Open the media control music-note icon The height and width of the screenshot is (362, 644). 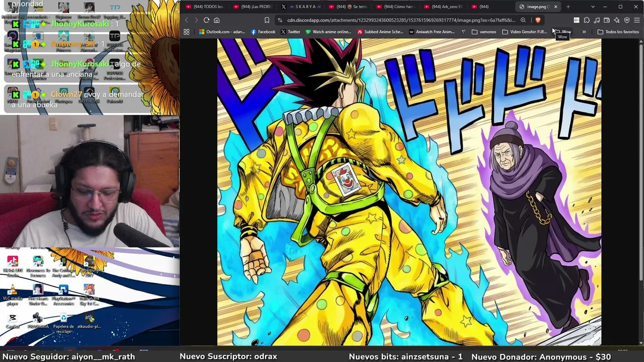tap(597, 20)
